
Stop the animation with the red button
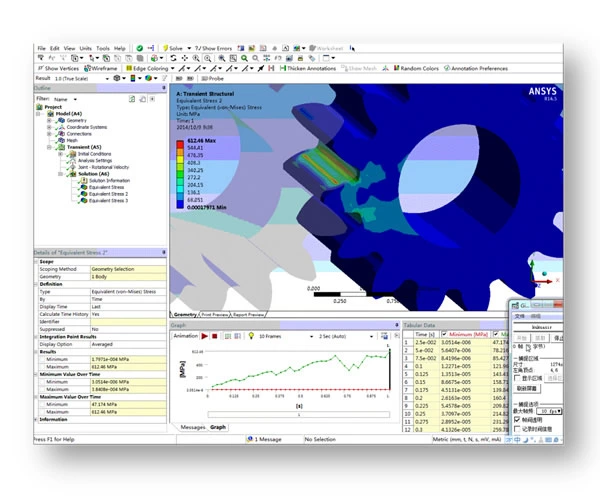tap(213, 336)
